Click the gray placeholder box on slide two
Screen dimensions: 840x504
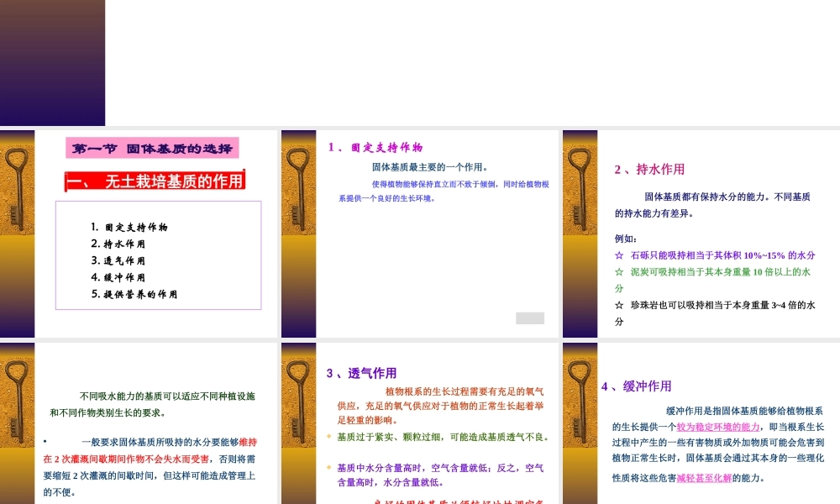tap(529, 318)
